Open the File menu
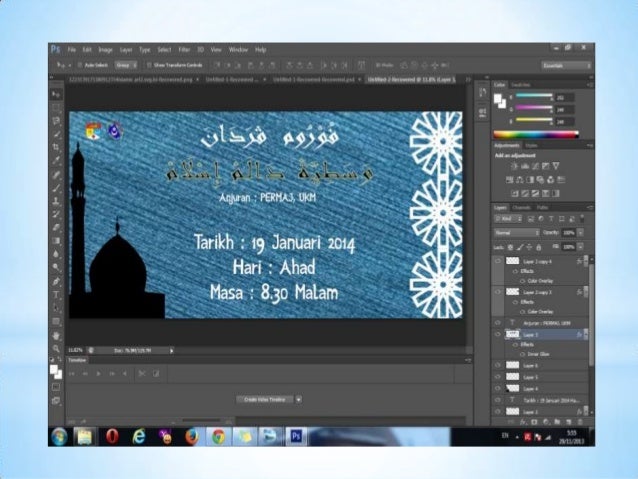 72,50
